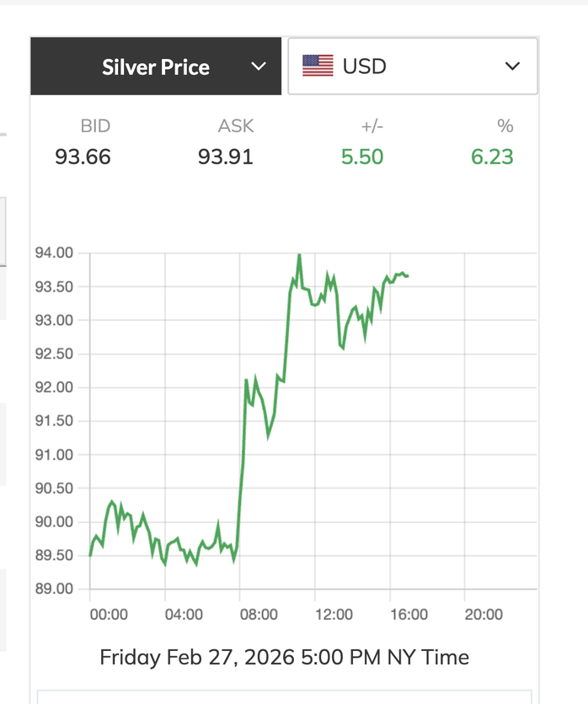Click the 12:00 time axis label
Image resolution: width=588 pixels, height=704 pixels.
[x=333, y=615]
